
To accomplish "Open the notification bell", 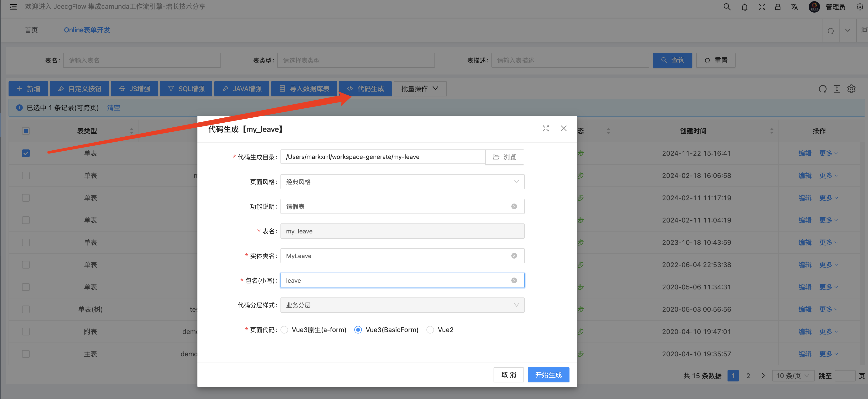I will pos(744,7).
